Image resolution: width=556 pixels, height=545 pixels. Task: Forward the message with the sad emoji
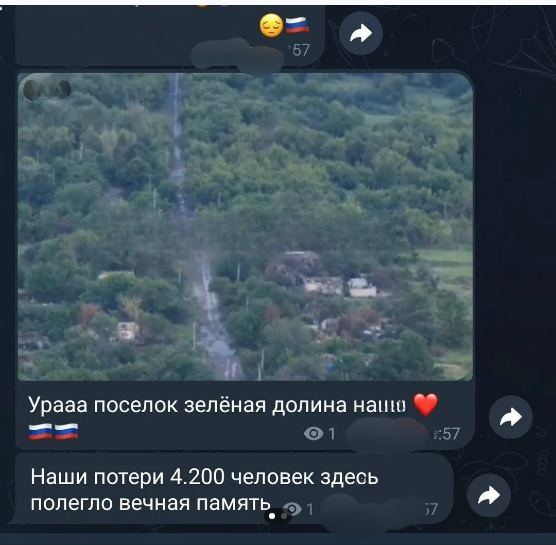pyautogui.click(x=361, y=33)
